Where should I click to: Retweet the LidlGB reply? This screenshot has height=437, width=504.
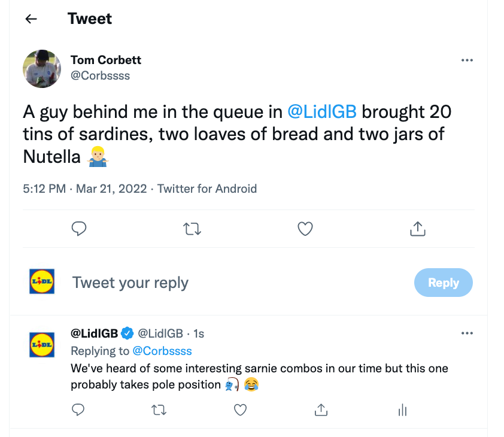[159, 410]
